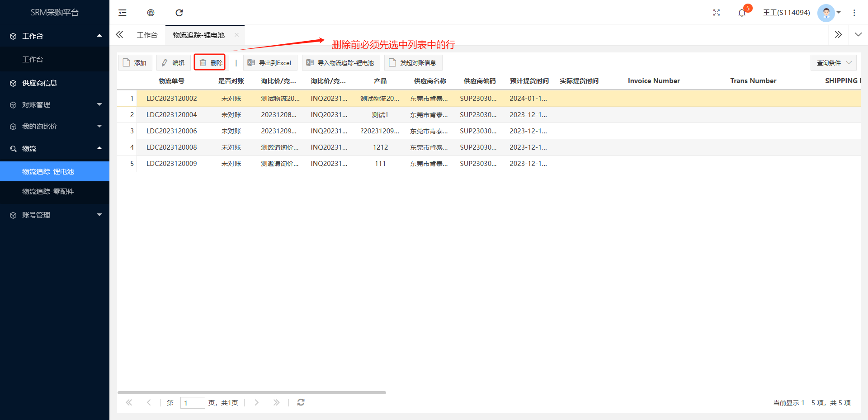Click 供应商编码 column header

point(480,81)
